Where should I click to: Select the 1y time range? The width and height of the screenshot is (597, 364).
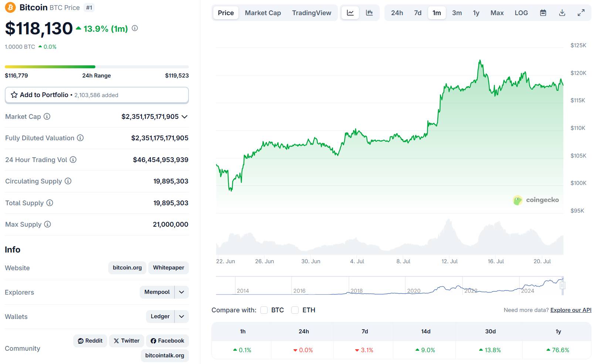click(x=476, y=13)
